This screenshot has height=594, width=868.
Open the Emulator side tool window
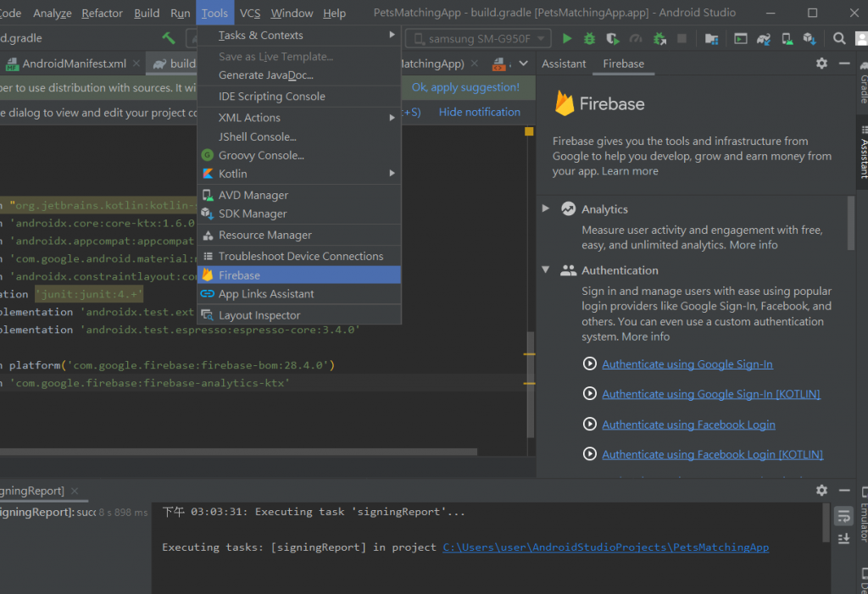(x=863, y=515)
